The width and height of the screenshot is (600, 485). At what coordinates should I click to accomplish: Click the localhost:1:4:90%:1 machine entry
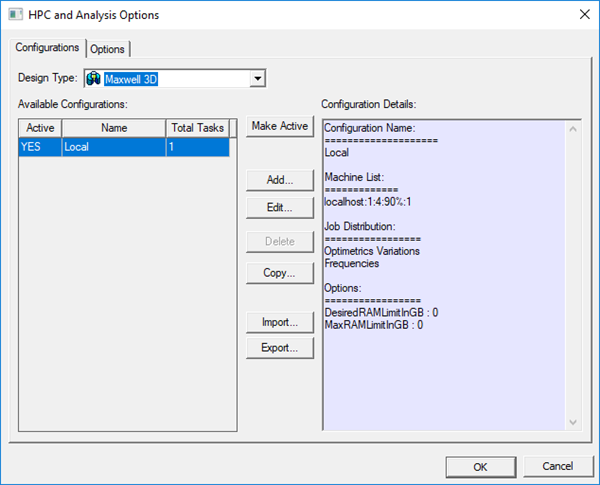368,202
